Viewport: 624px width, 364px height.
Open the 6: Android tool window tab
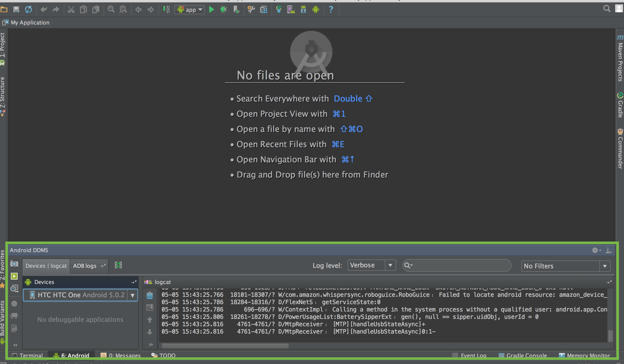click(71, 356)
